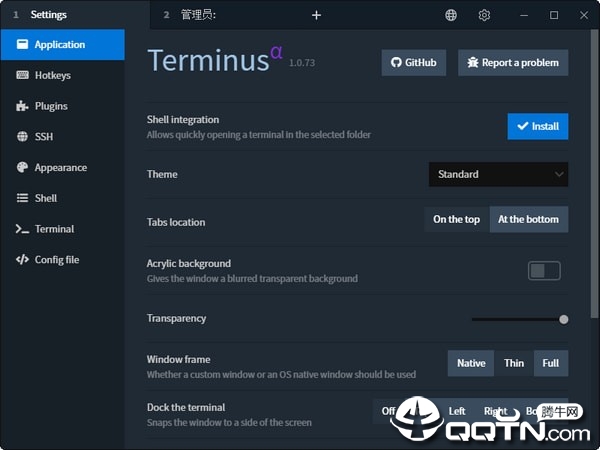Open the Hotkeys settings section
Image resolution: width=600 pixels, height=450 pixels.
tap(63, 75)
